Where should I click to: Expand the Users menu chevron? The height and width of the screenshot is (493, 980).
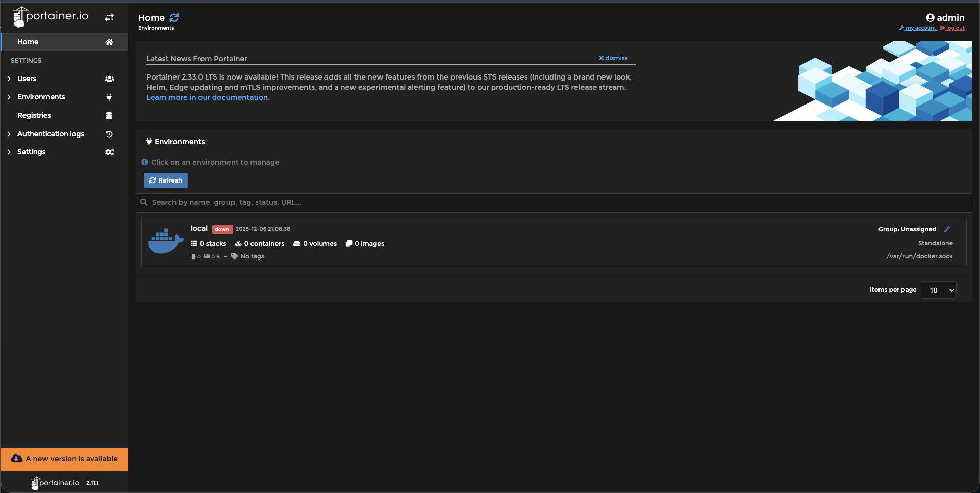point(9,79)
